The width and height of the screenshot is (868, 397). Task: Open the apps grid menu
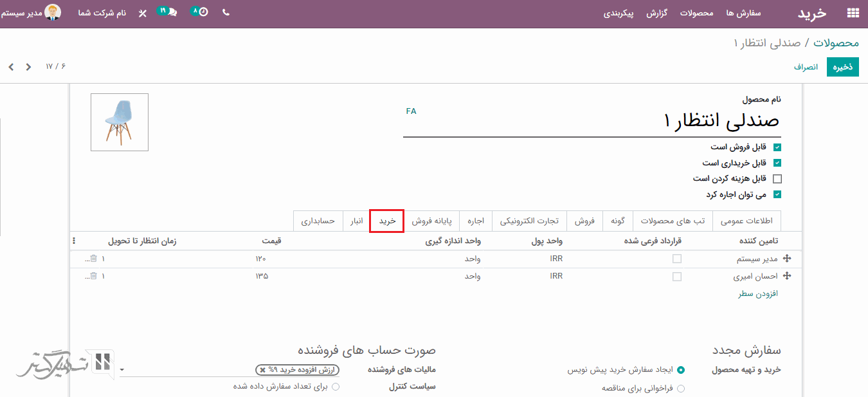pyautogui.click(x=853, y=13)
